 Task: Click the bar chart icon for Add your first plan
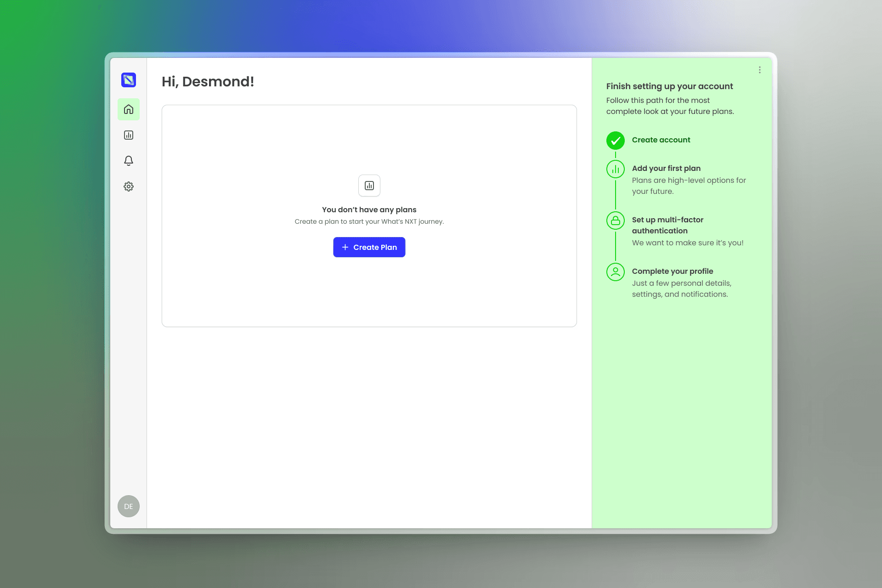tap(615, 169)
